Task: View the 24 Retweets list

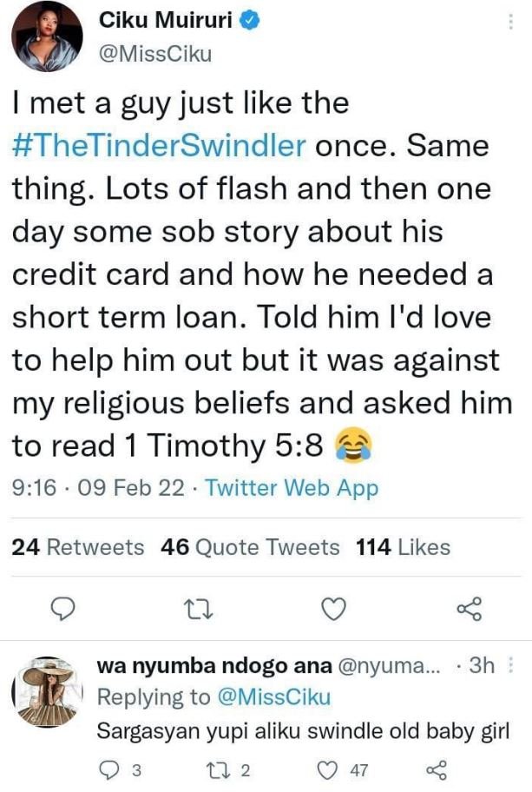Action: [76, 548]
